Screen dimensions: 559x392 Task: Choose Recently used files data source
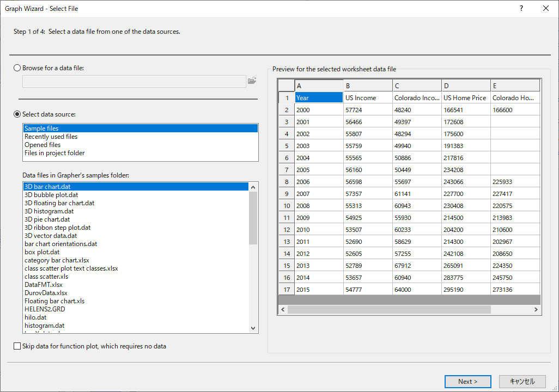click(x=51, y=137)
